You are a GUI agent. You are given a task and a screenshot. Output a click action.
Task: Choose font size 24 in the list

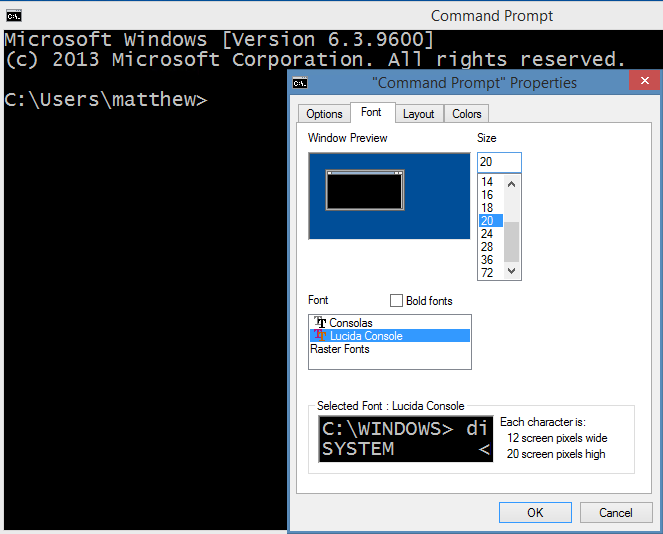[491, 234]
